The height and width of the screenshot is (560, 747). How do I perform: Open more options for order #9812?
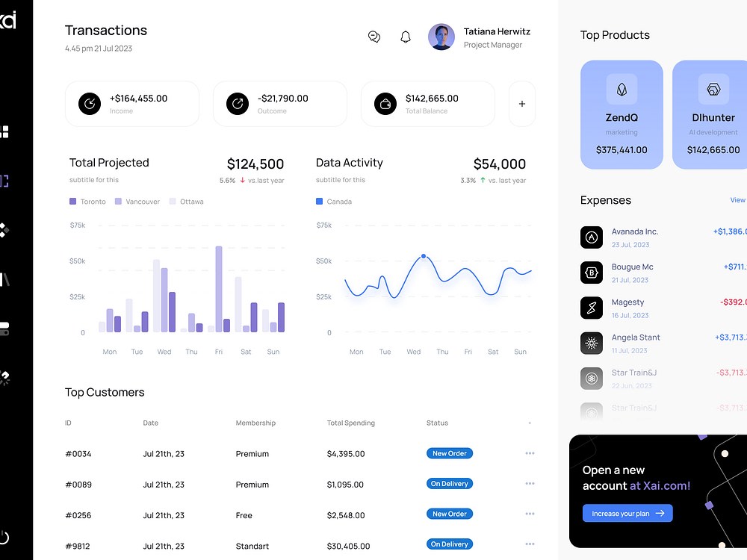coord(530,544)
